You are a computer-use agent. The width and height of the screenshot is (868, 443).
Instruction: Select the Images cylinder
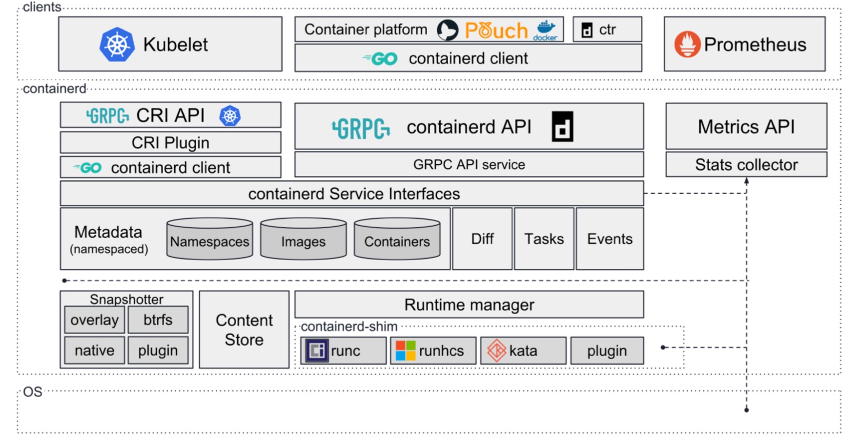[x=304, y=239]
